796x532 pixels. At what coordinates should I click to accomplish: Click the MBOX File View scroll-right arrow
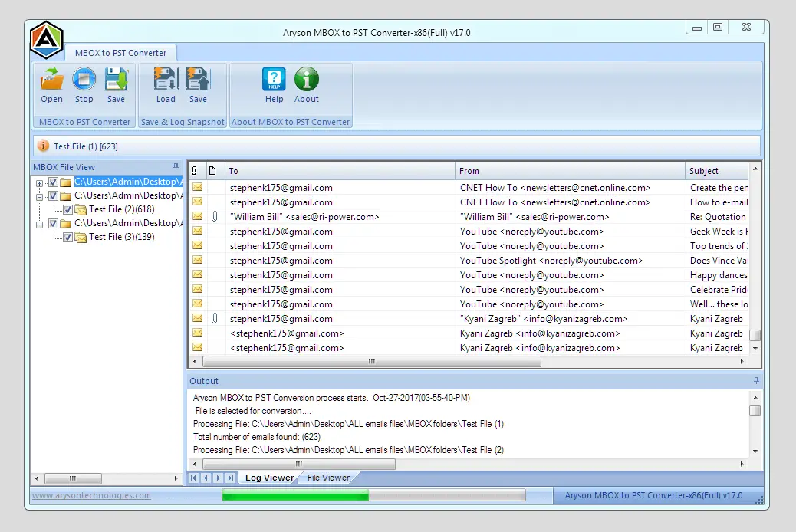point(176,478)
